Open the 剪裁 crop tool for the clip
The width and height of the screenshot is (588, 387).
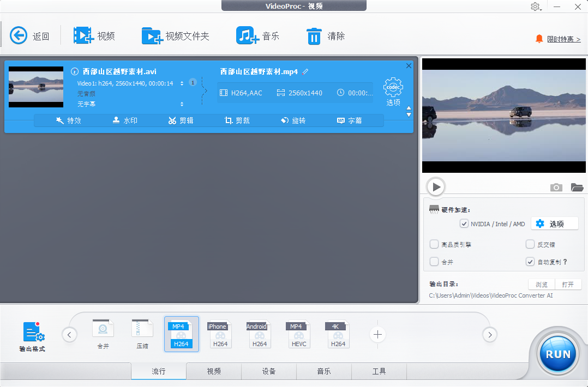pos(237,120)
